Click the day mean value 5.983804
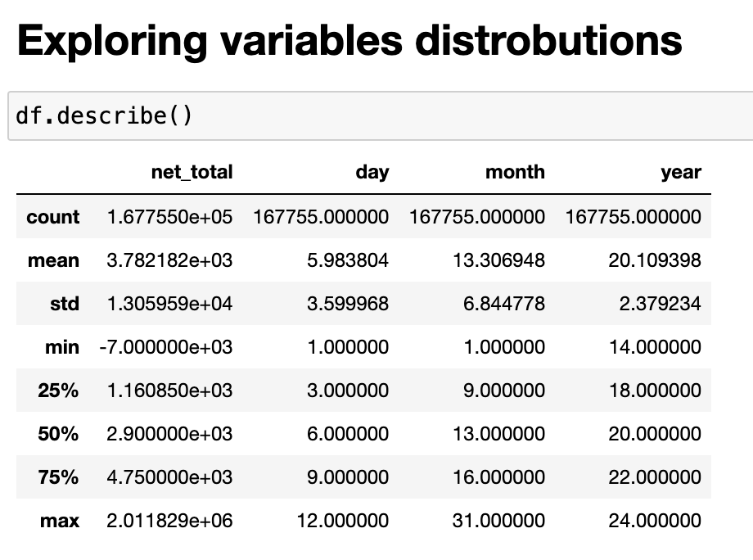Image resolution: width=753 pixels, height=560 pixels. (348, 260)
